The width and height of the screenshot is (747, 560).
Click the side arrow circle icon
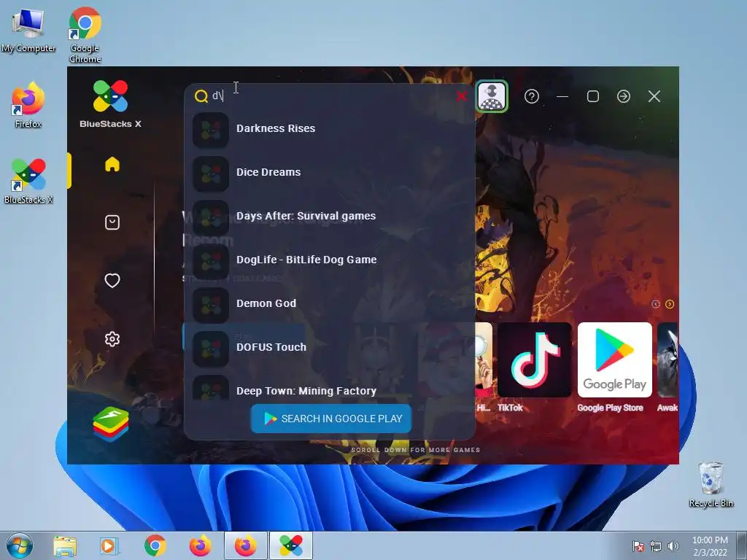pos(624,96)
